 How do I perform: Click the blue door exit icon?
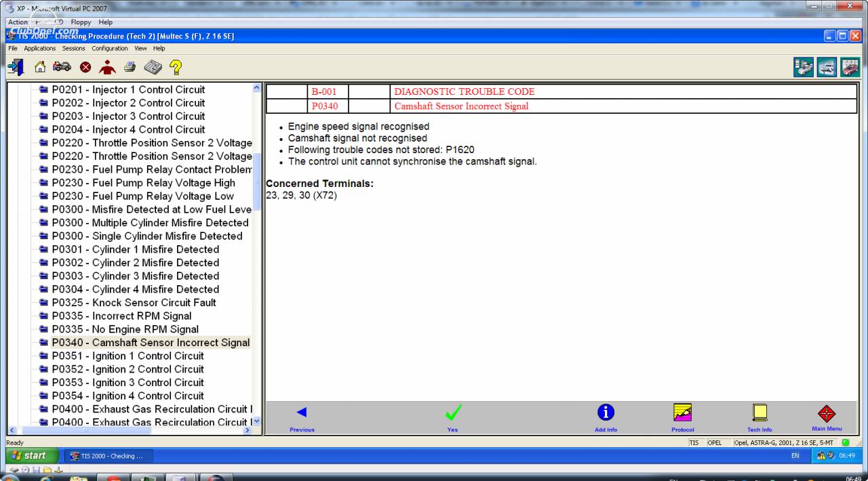pyautogui.click(x=16, y=67)
